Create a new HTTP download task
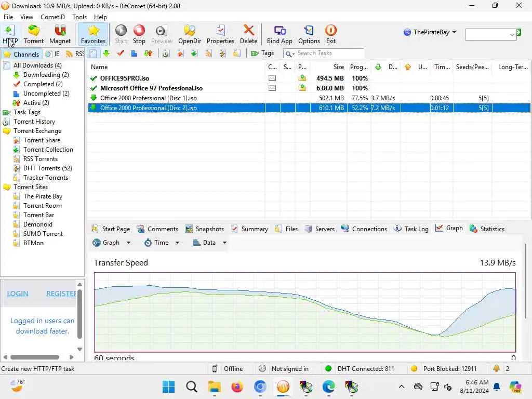This screenshot has height=399, width=532. pos(10,34)
